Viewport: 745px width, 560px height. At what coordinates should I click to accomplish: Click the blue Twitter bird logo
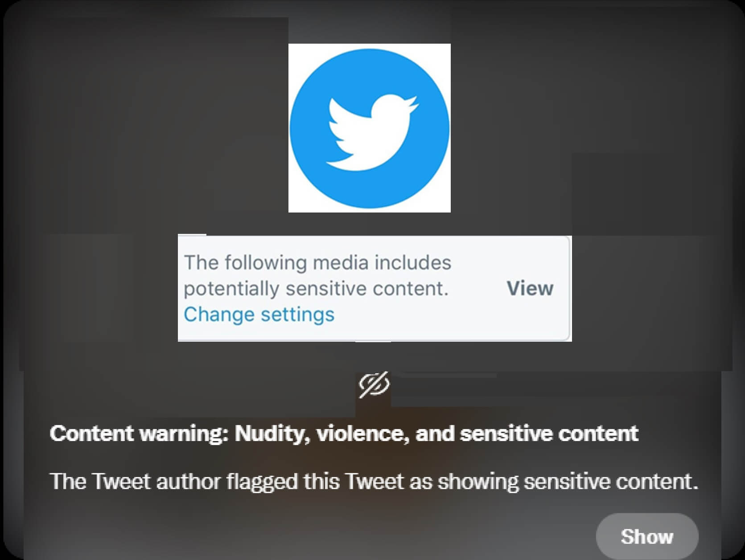[x=370, y=128]
